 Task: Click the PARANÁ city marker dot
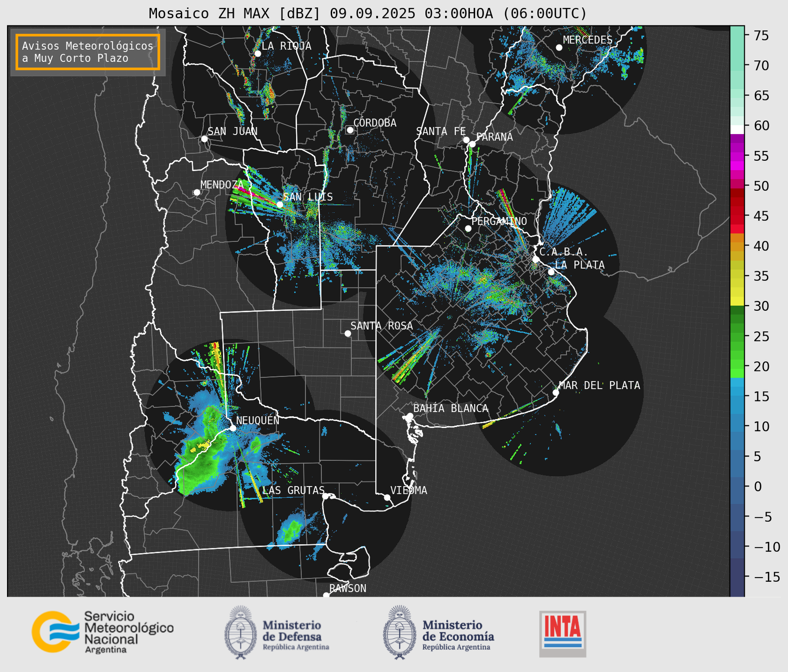[x=472, y=144]
